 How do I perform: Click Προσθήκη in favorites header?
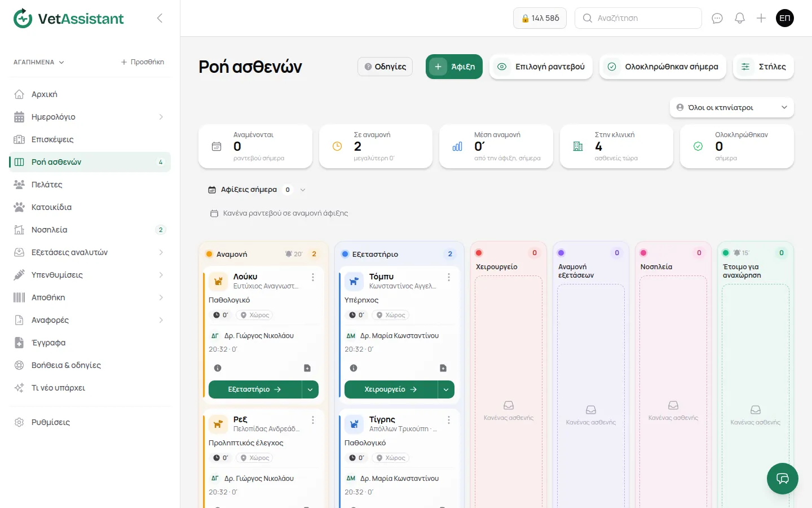point(143,62)
